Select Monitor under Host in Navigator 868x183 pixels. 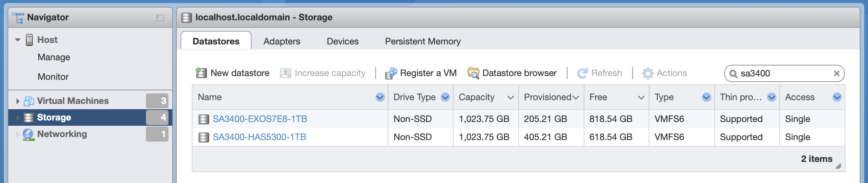(53, 77)
